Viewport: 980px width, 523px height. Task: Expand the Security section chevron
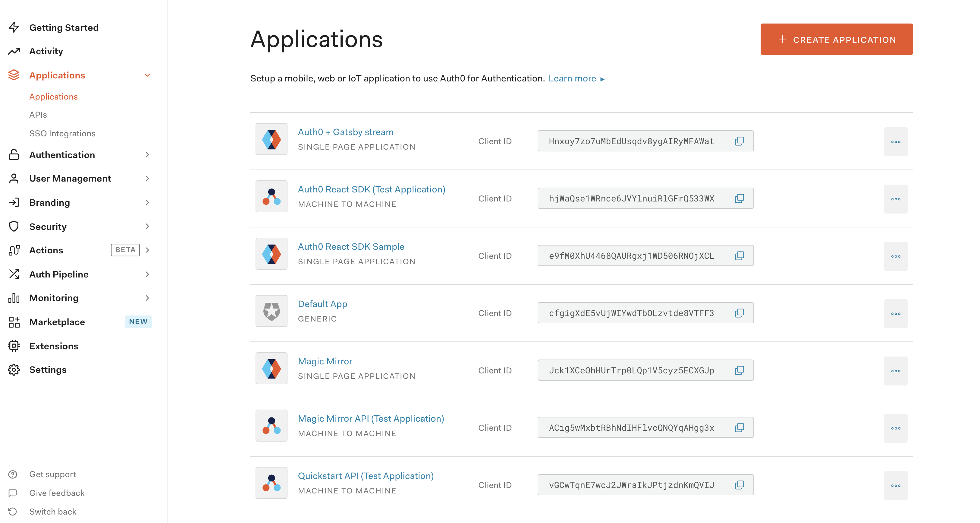147,226
